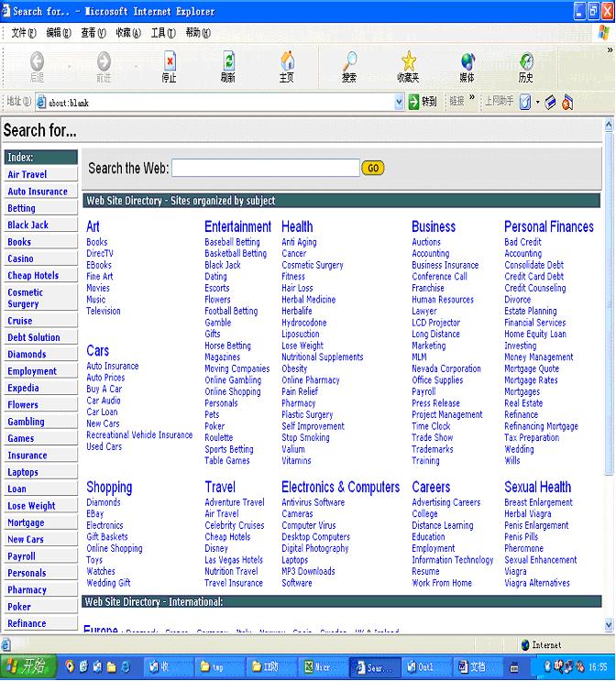
Task: Click the Forward (前进) arrow icon
Action: coord(104,61)
